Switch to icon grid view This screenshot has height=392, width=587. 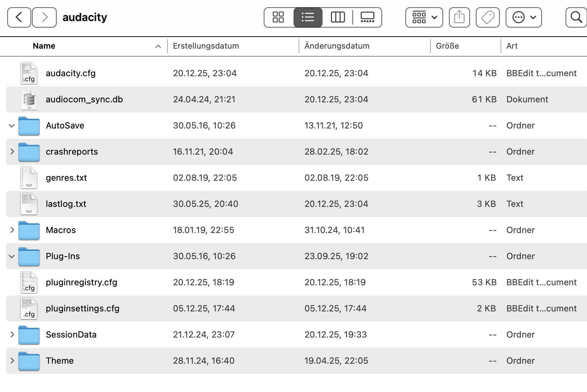click(x=278, y=17)
